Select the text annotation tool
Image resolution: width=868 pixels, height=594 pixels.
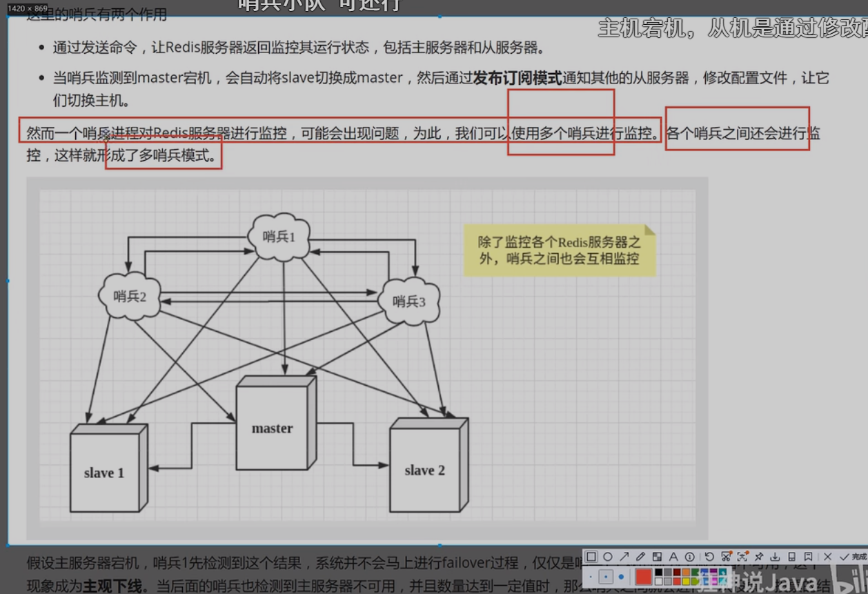point(673,557)
